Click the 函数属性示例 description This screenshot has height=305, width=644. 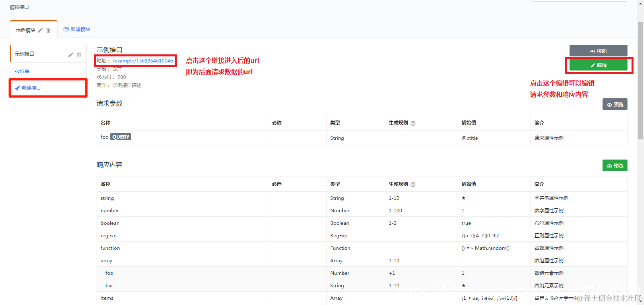pyautogui.click(x=549, y=248)
